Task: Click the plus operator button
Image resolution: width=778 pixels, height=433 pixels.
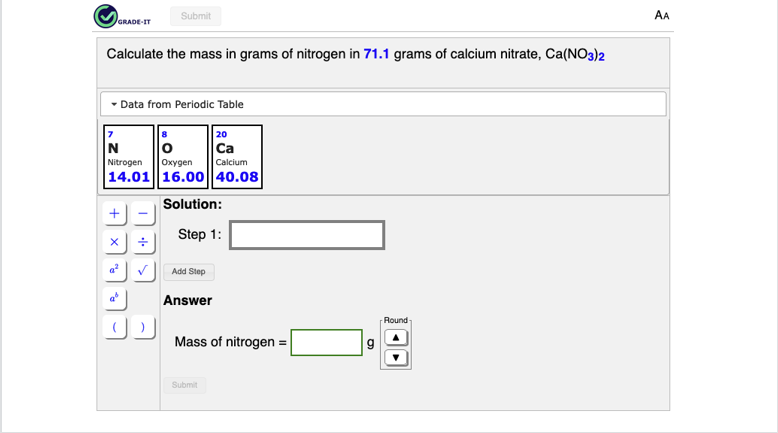Action: (115, 214)
